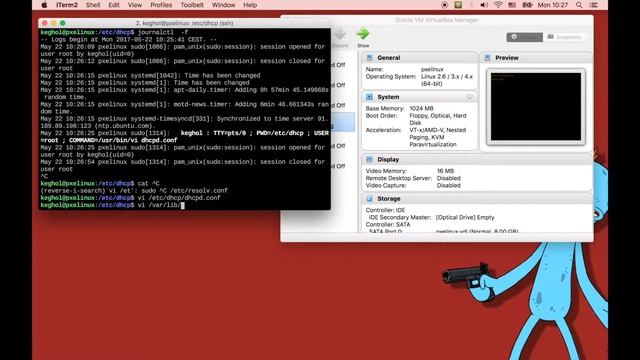640x360 pixels.
Task: Open Spotlight search magnifier
Action: coord(579,5)
